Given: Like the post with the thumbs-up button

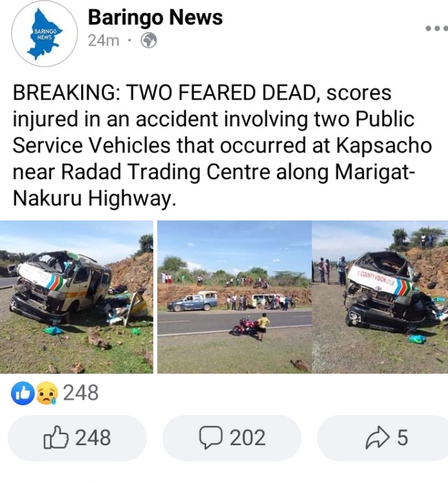Looking at the screenshot, I should tap(77, 438).
